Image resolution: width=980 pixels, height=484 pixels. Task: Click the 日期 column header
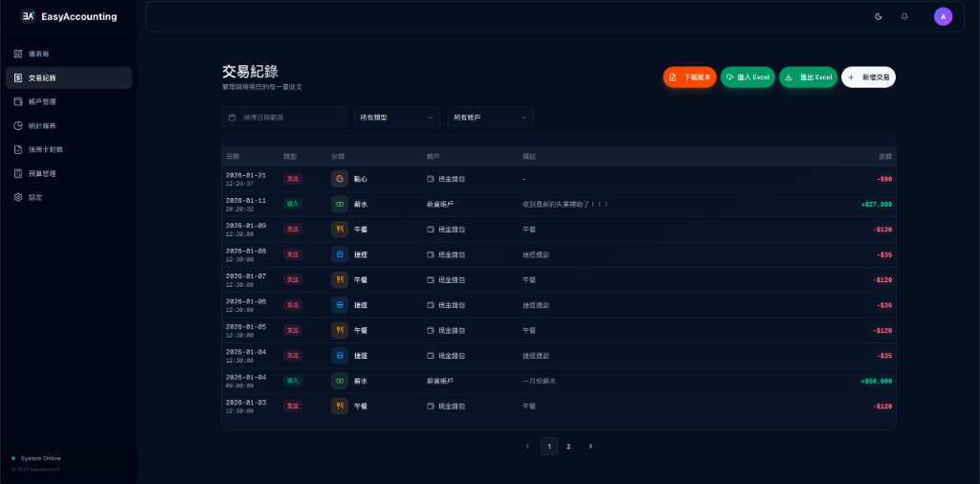click(232, 156)
